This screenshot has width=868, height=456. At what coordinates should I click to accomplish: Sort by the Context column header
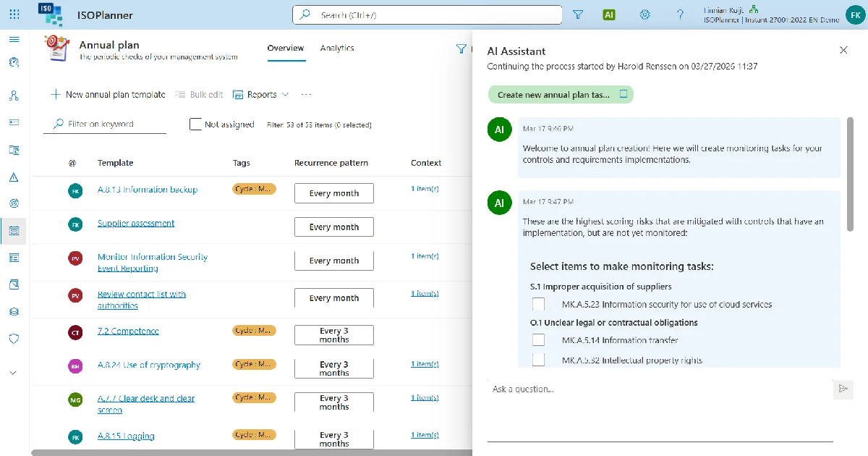(426, 163)
